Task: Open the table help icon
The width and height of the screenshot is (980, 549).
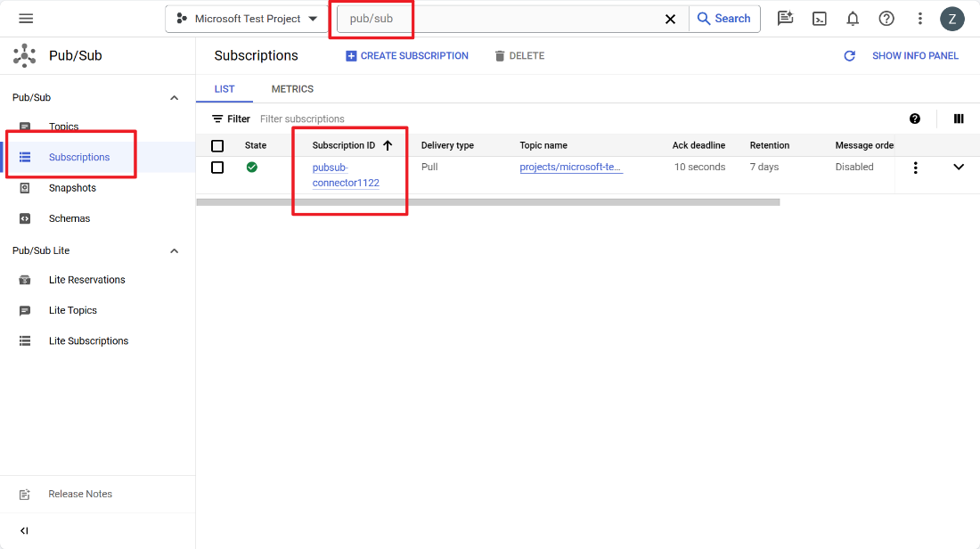Action: pos(915,119)
